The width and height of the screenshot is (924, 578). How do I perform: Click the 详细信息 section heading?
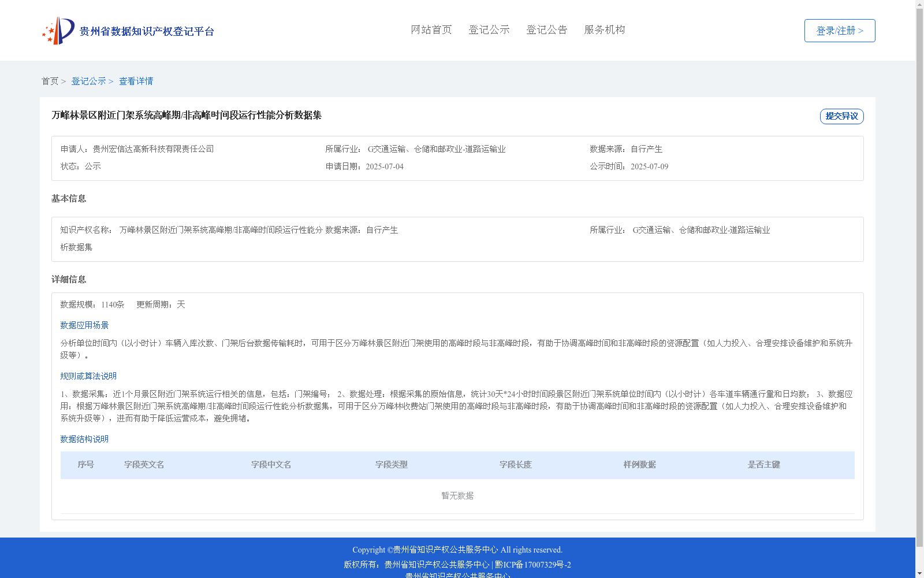(x=69, y=280)
